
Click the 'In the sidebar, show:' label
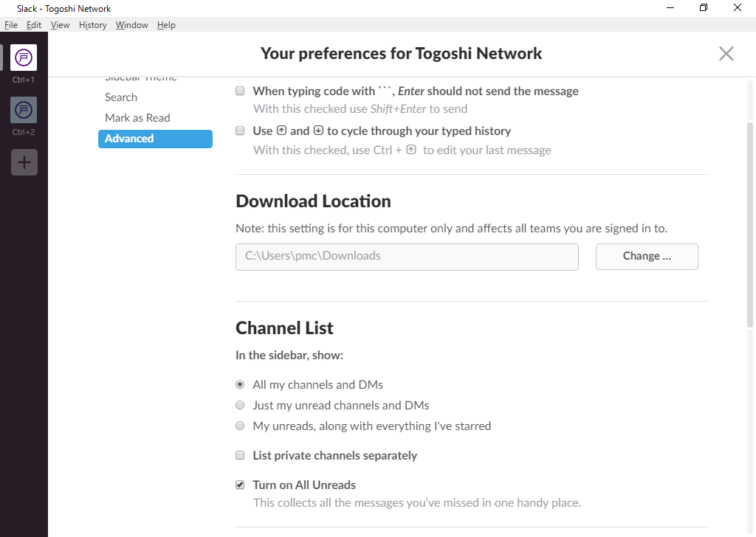tap(289, 356)
